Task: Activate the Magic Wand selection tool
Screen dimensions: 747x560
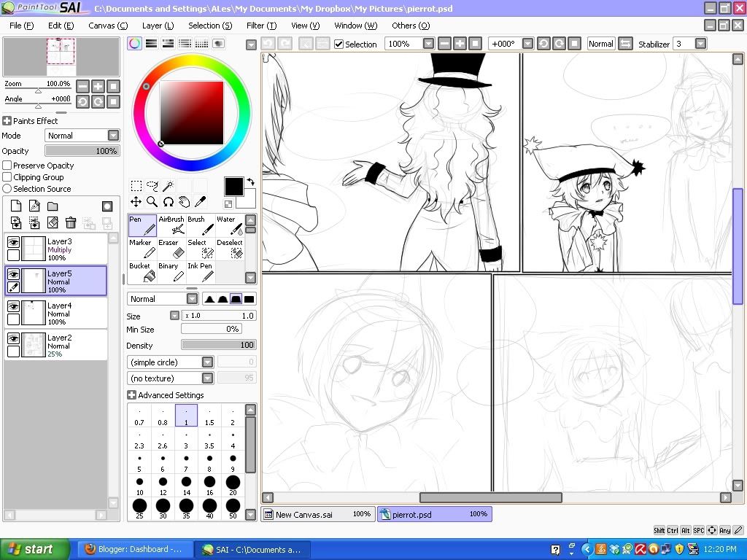Action: coord(168,186)
